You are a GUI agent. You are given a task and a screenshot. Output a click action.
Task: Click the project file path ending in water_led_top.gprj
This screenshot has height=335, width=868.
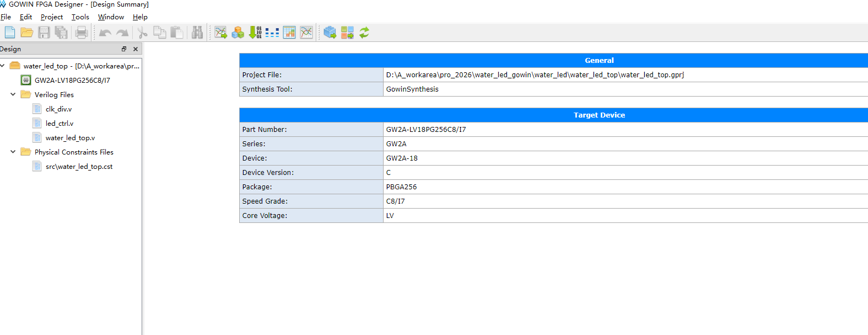point(535,75)
